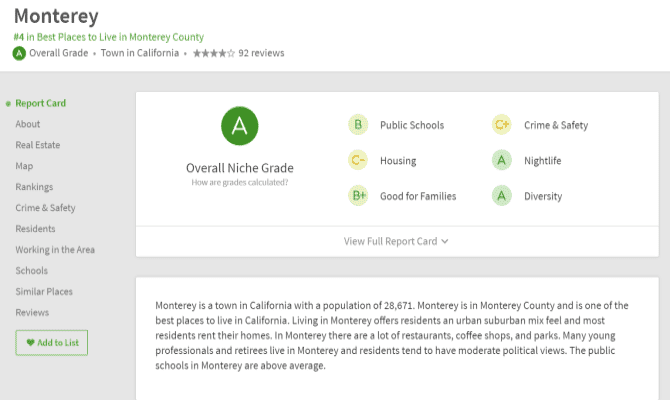The image size is (670, 400).
Task: Select Report Card in sidebar
Action: point(40,103)
